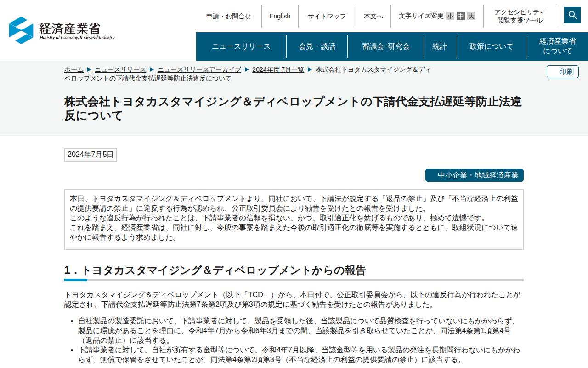Set text size to 小 (small)

click(450, 16)
